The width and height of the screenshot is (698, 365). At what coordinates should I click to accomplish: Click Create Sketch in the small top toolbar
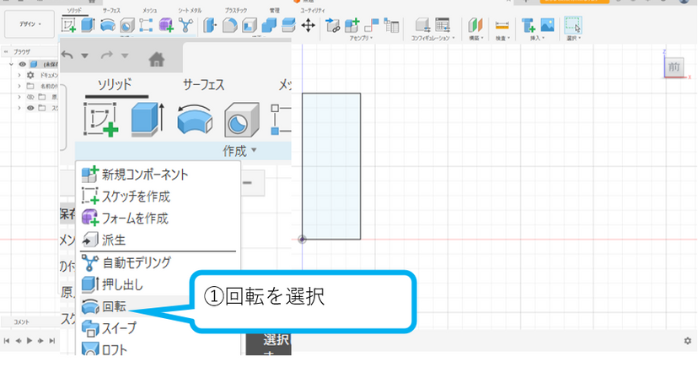coord(69,25)
